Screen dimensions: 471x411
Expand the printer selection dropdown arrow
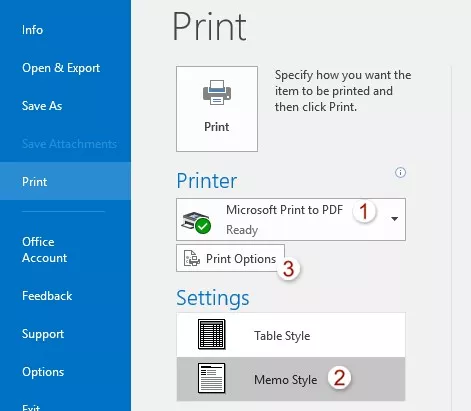click(395, 219)
